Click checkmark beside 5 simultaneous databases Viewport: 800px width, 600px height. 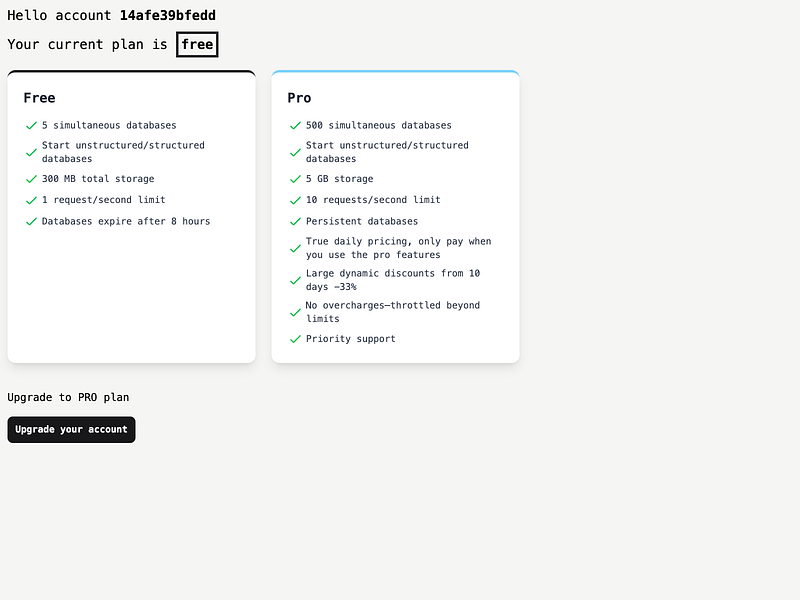31,126
